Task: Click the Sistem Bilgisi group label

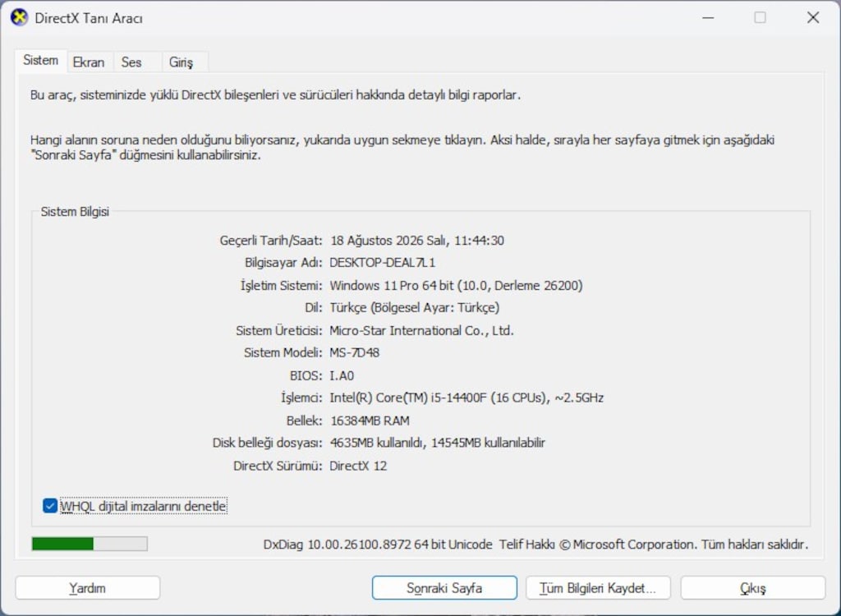Action: 75,211
